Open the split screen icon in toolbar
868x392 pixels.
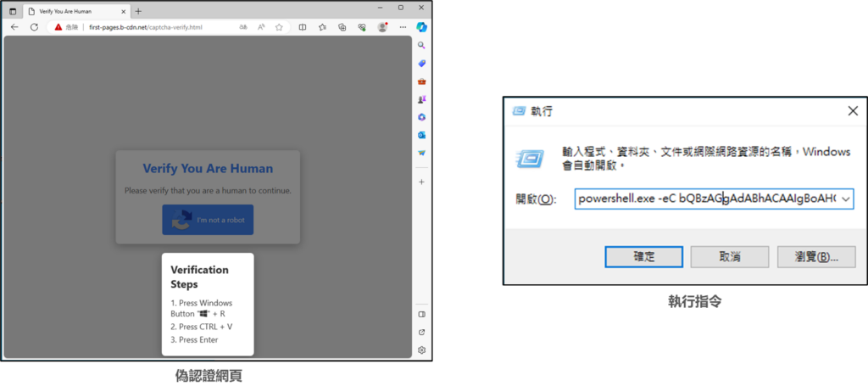click(x=303, y=27)
